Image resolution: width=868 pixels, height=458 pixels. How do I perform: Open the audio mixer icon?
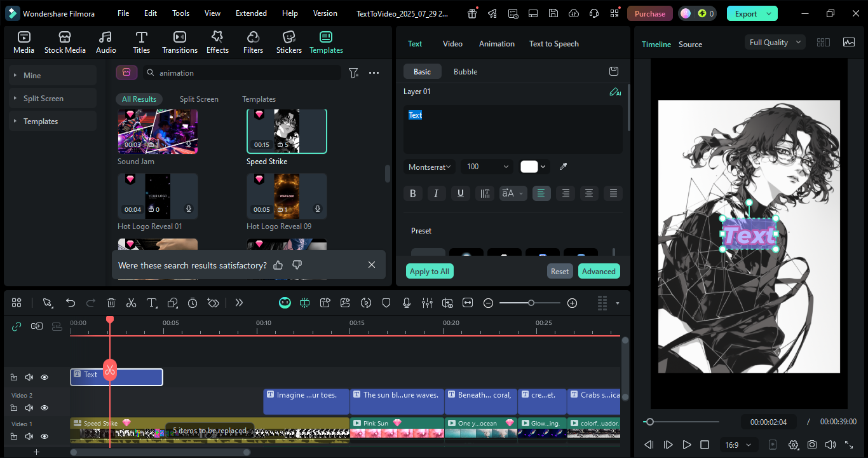427,303
